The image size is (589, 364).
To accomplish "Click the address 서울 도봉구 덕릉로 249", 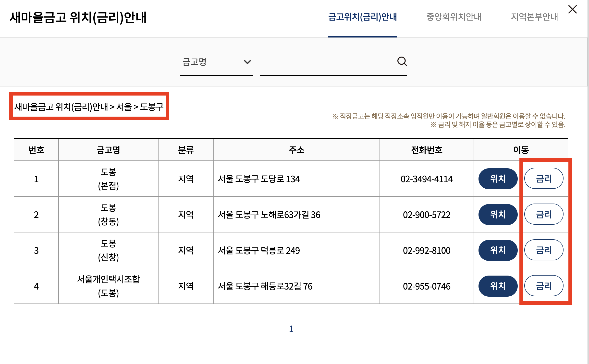I will [x=259, y=251].
